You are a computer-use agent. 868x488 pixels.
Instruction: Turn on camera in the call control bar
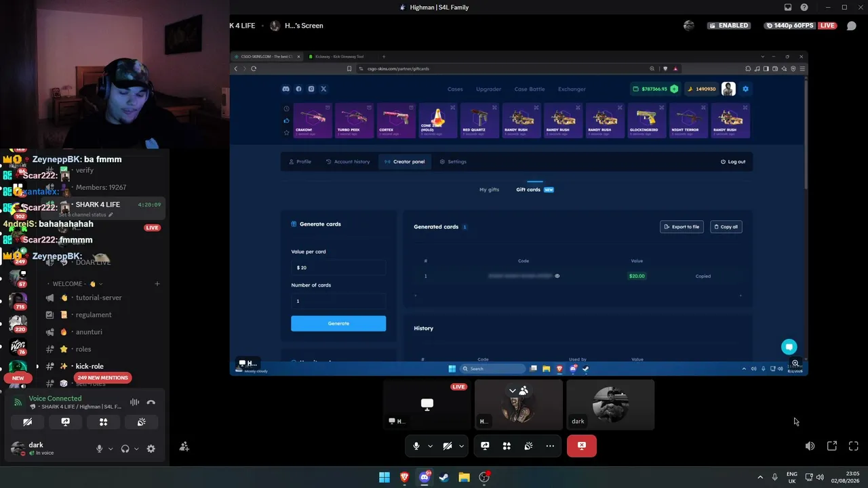coord(447,446)
